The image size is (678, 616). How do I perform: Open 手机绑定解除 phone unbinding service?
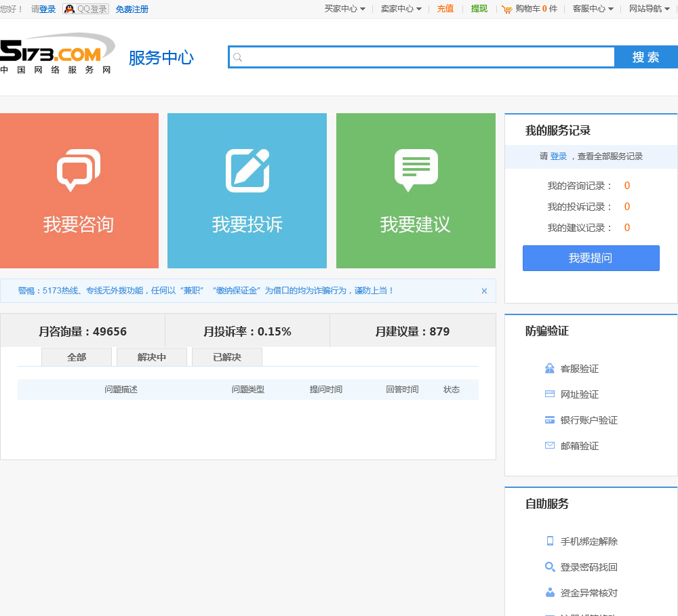(589, 541)
